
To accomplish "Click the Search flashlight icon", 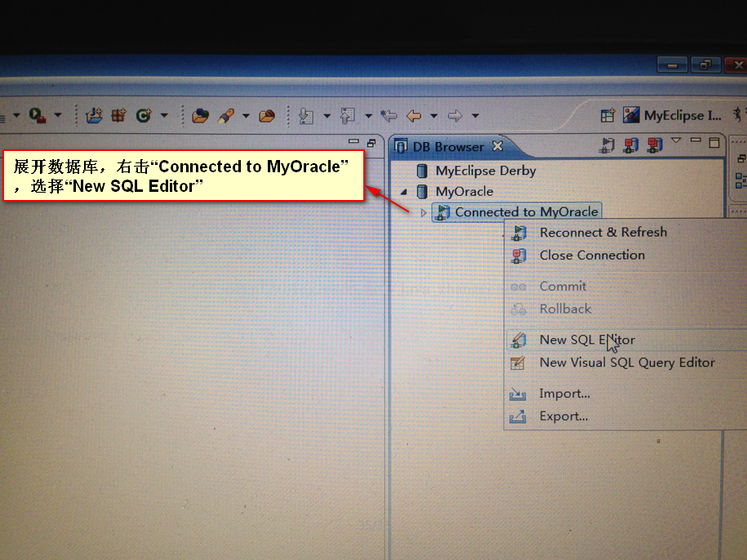I will pyautogui.click(x=225, y=116).
